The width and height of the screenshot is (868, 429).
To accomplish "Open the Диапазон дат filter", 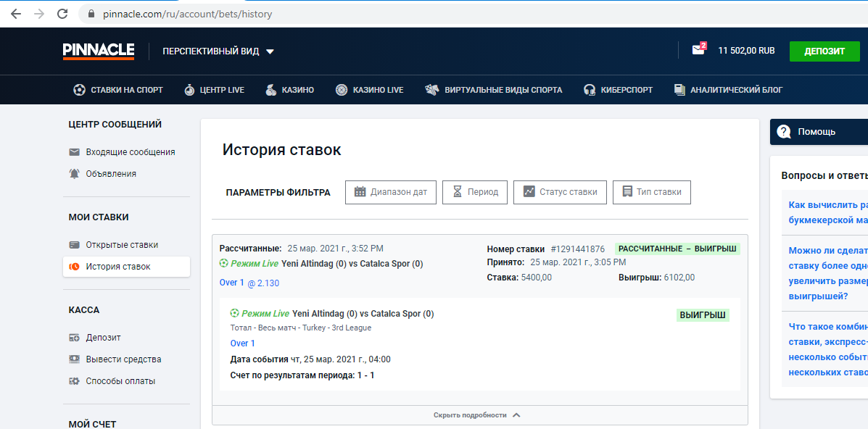I will click(x=390, y=192).
